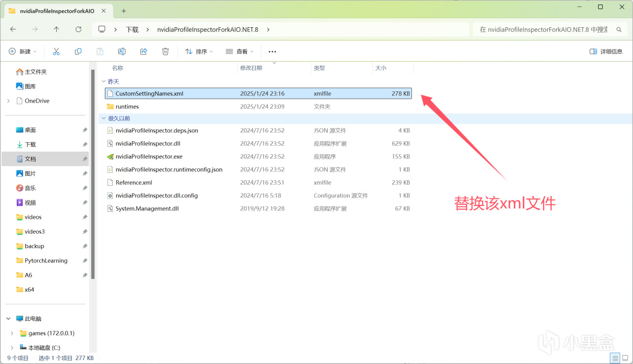633x364 pixels.
Task: Click the Cut scissors icon in toolbar
Action: (56, 51)
